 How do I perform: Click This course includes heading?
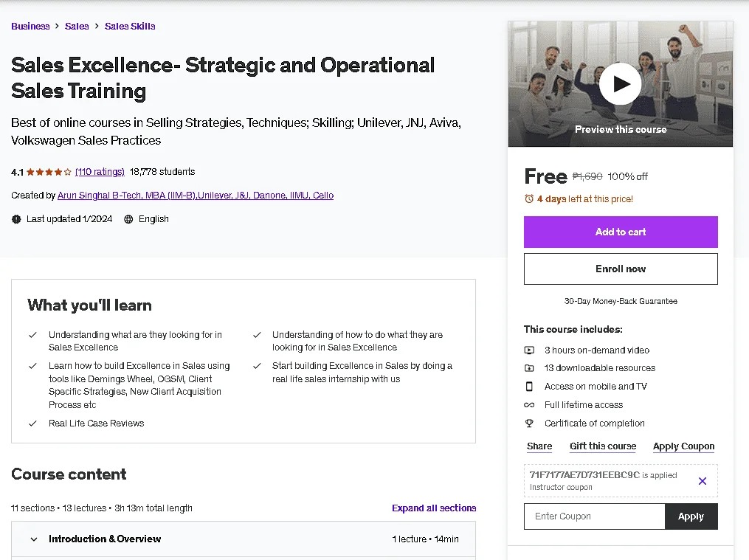tap(573, 329)
